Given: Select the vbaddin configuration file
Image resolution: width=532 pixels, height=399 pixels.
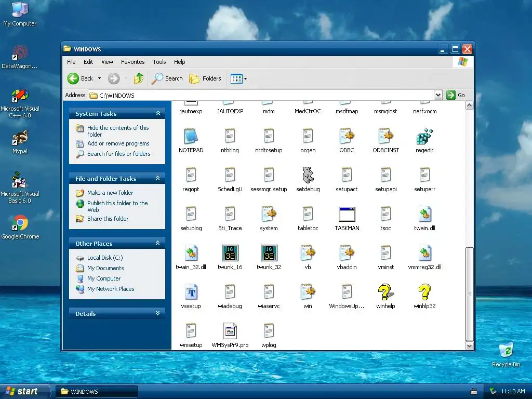Looking at the screenshot, I should coord(347,253).
